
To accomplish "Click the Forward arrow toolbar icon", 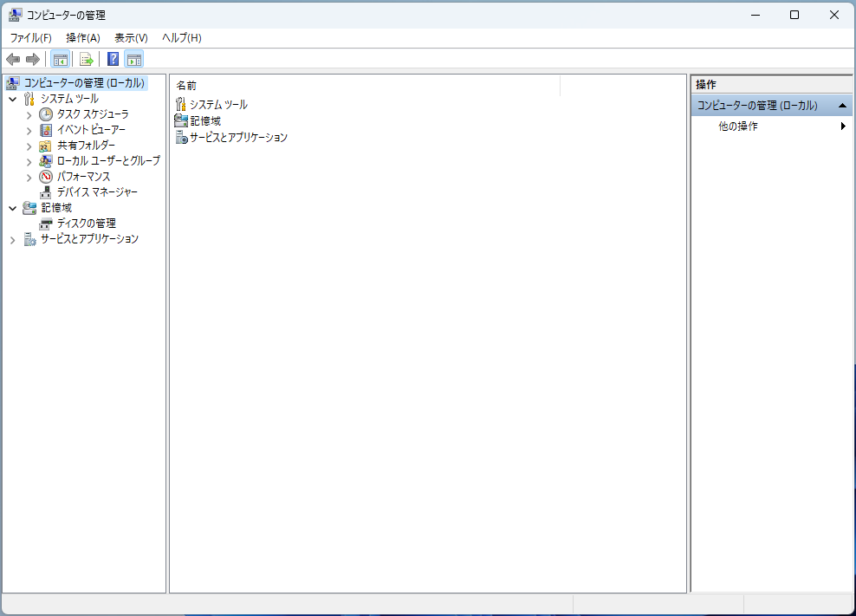I will 33,59.
